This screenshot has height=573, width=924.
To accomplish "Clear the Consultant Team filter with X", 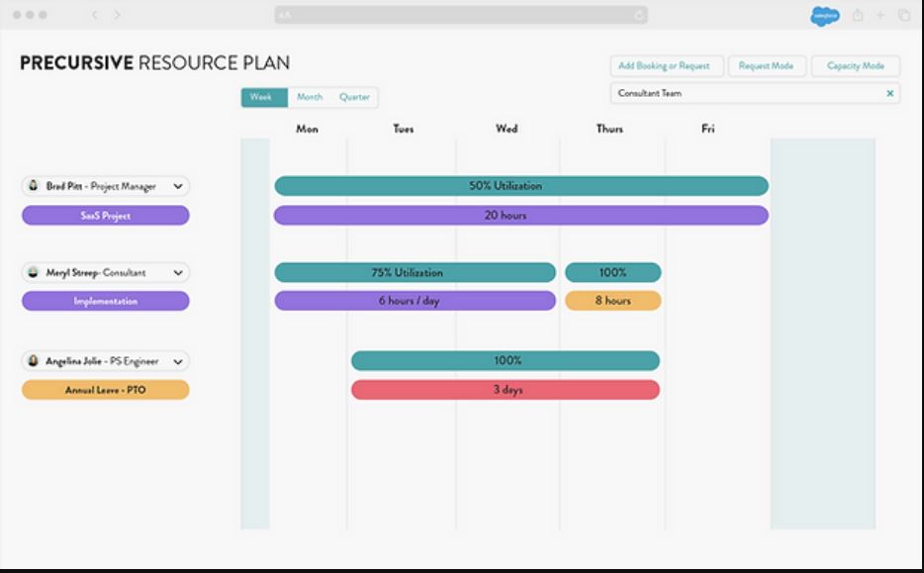I will (x=889, y=93).
